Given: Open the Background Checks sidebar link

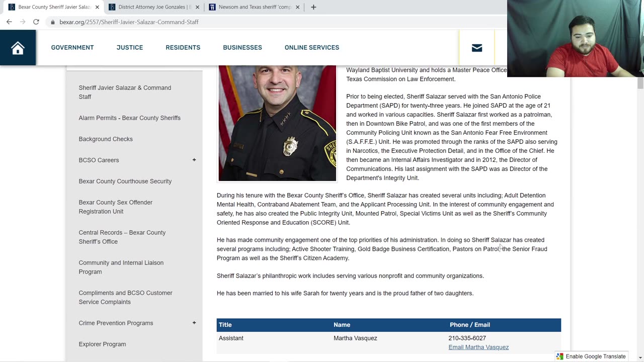Looking at the screenshot, I should (x=106, y=139).
